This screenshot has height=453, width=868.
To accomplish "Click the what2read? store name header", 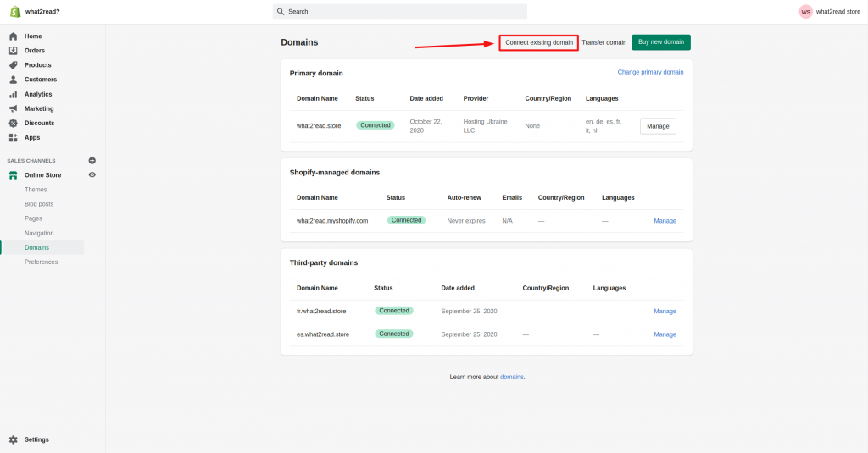I will [x=42, y=12].
